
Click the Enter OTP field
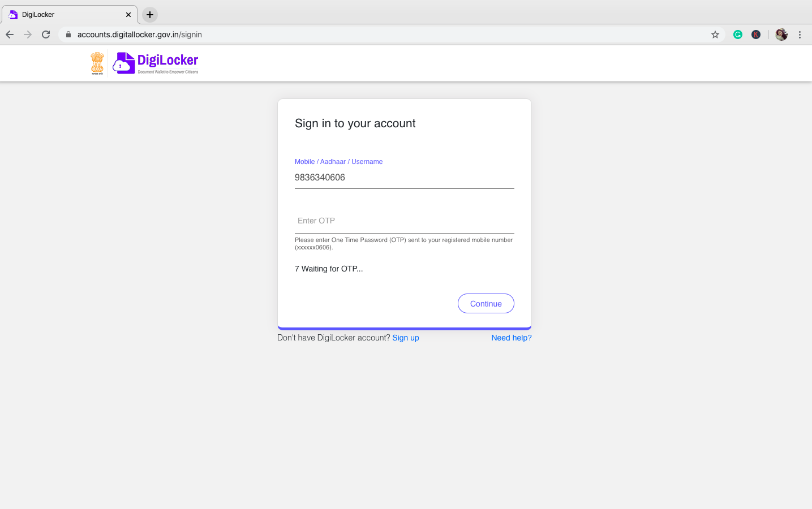(x=405, y=221)
